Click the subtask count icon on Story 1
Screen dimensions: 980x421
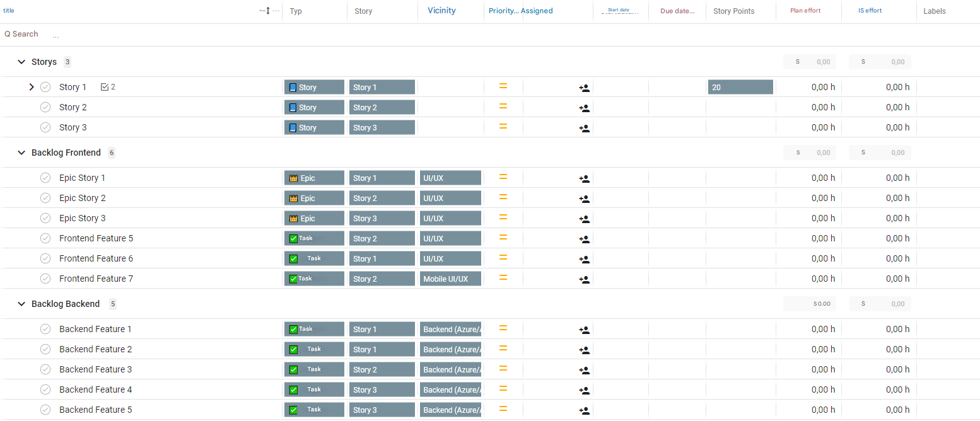[x=105, y=87]
